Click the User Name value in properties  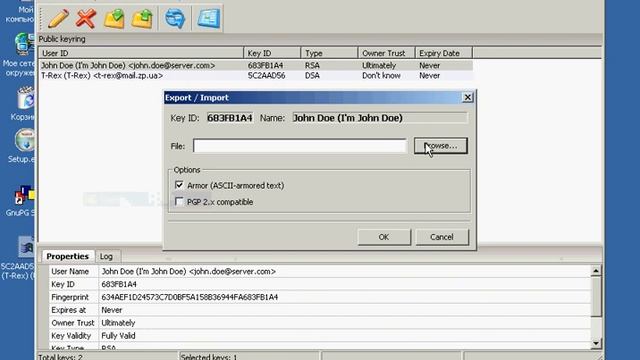pos(189,271)
